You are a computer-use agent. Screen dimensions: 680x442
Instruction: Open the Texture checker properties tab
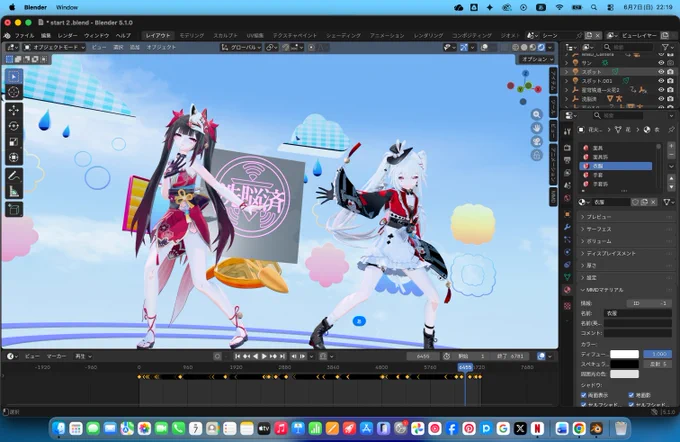(x=567, y=306)
